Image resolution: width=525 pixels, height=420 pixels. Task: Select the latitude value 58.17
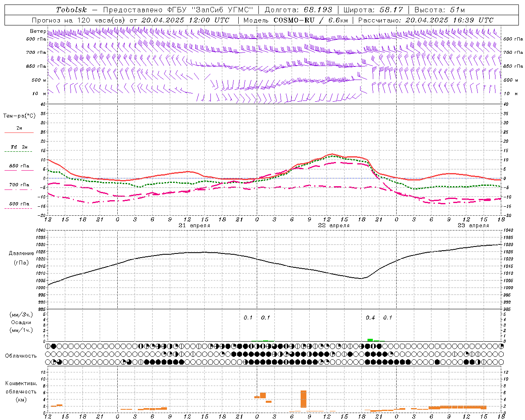pos(391,10)
